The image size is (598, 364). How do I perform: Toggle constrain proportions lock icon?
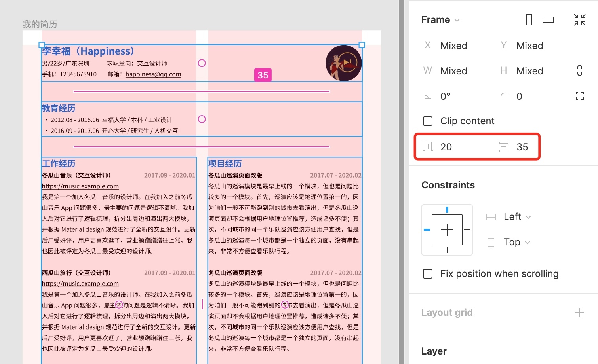[580, 70]
